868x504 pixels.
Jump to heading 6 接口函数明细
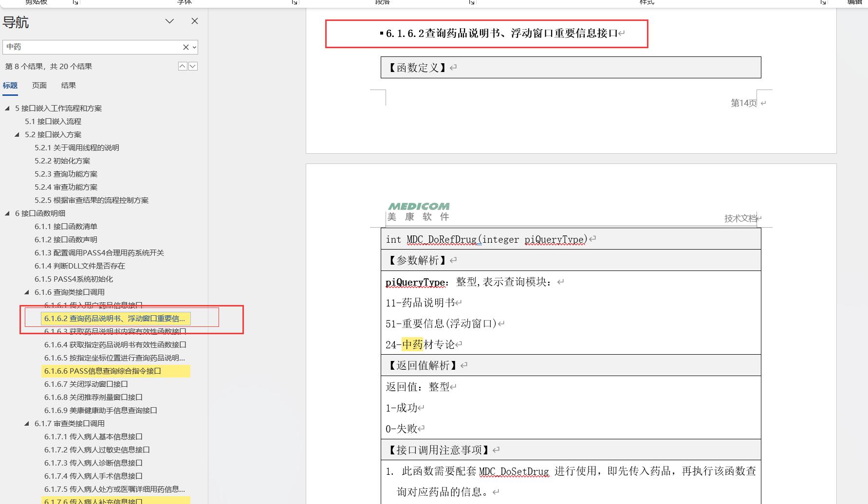(40, 214)
